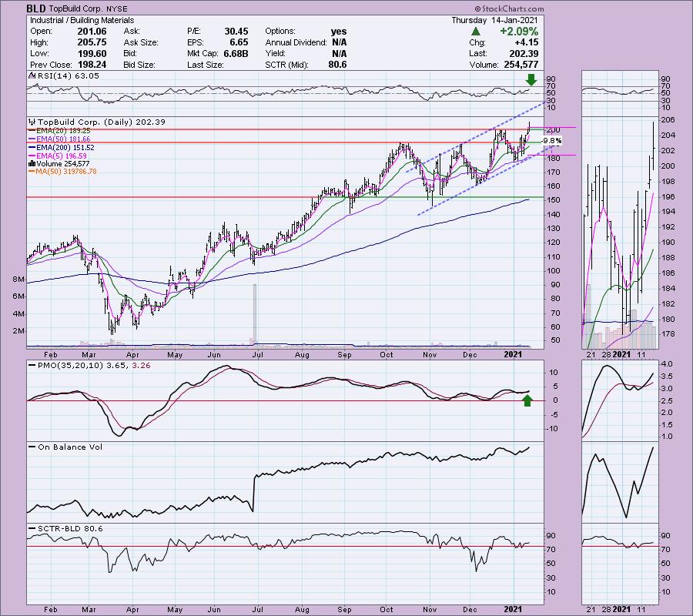Click the large July volume spike bar

(x=255, y=315)
